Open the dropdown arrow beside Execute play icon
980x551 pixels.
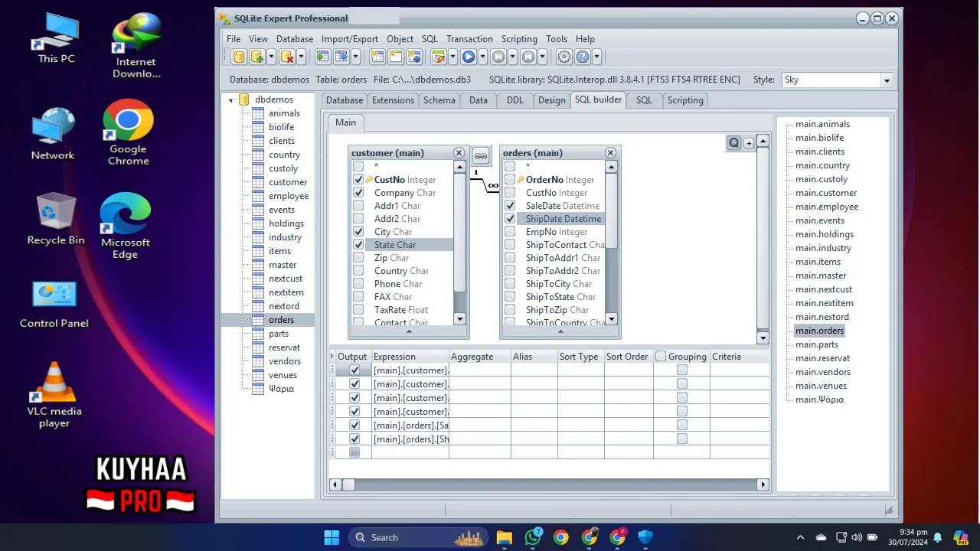[482, 57]
